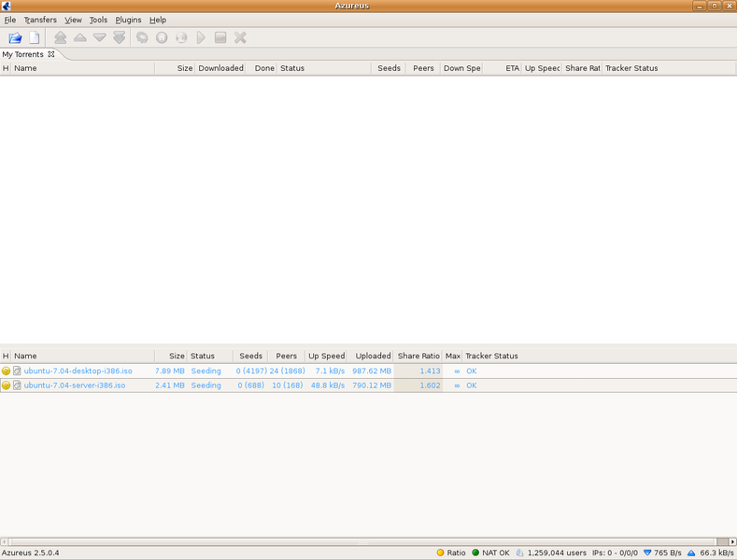The image size is (737, 560).
Task: Select ubuntu-7.04-desktop-i386.iso torrent
Action: click(368, 371)
